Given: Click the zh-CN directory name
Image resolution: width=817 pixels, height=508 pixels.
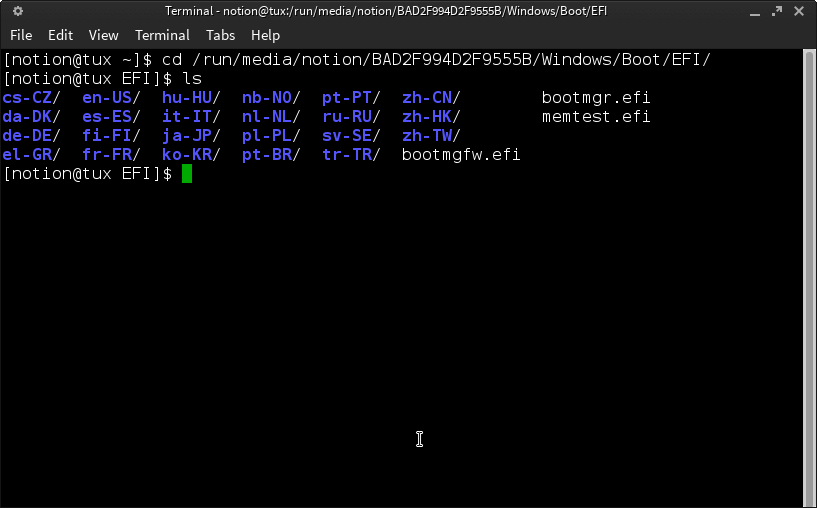Looking at the screenshot, I should (427, 97).
